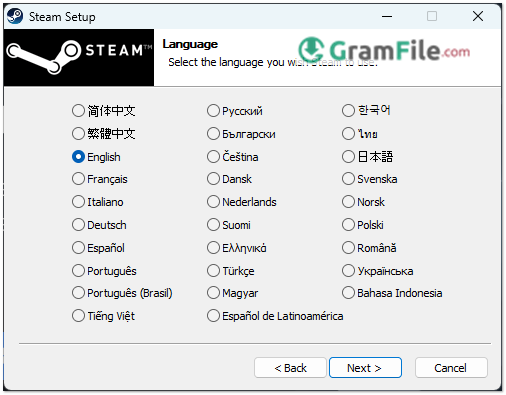Screen dimensions: 506x395
Task: Click the Steam icon in title bar
Action: 15,16
